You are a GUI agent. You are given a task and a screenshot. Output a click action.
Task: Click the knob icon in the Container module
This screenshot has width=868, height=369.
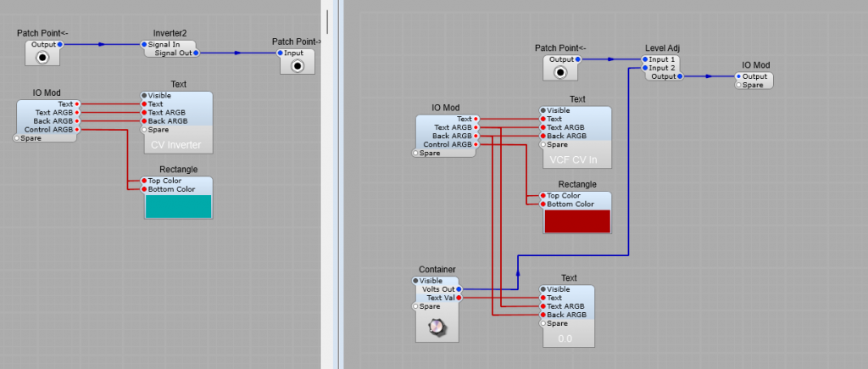click(x=437, y=326)
